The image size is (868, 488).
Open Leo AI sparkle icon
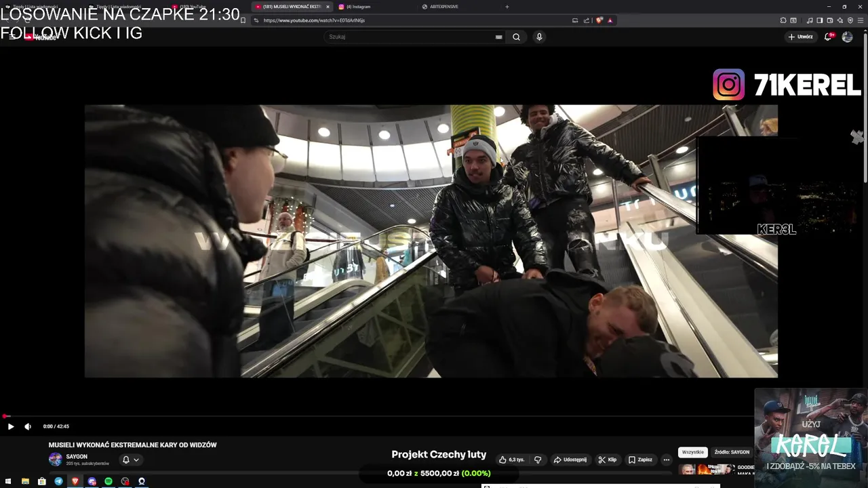point(840,20)
